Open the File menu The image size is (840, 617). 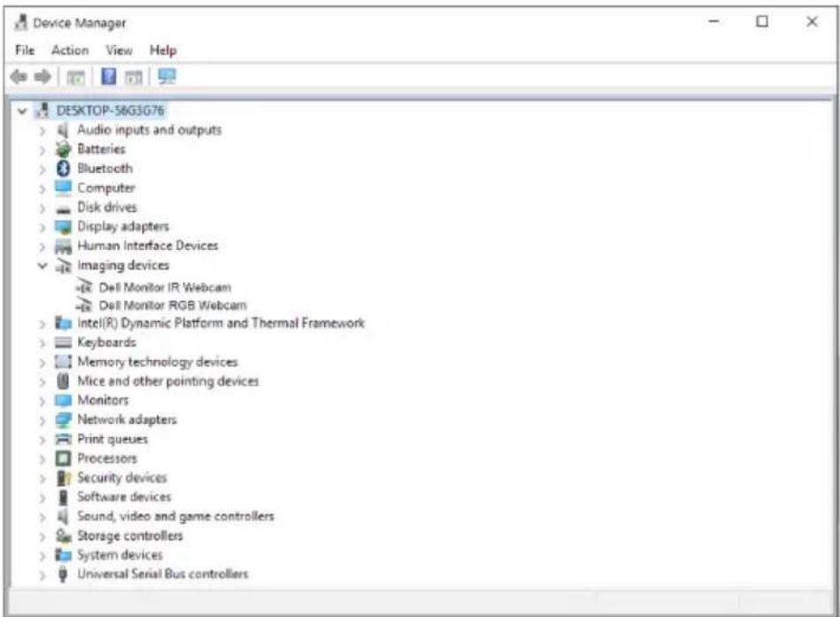(25, 51)
